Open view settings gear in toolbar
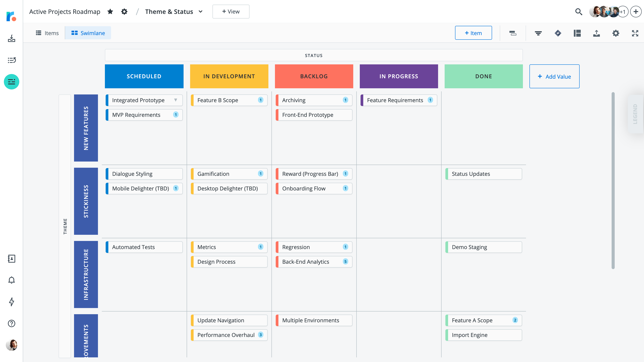The width and height of the screenshot is (644, 362). click(616, 33)
